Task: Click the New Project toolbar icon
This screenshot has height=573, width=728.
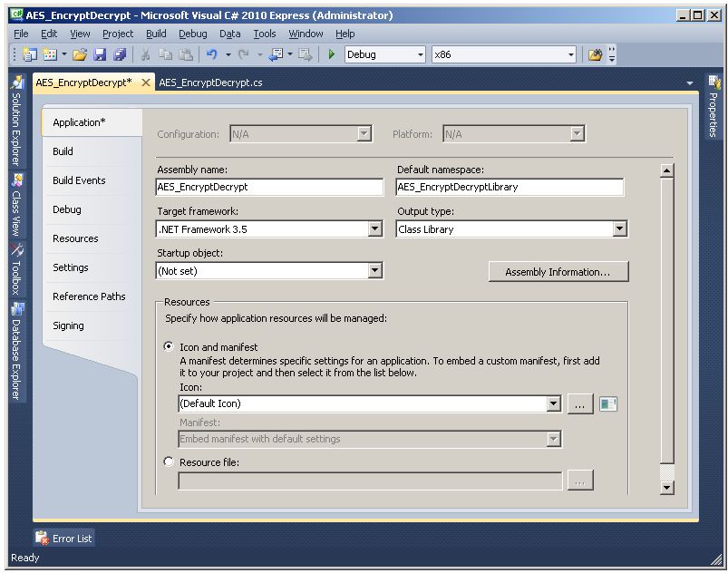Action: click(30, 54)
